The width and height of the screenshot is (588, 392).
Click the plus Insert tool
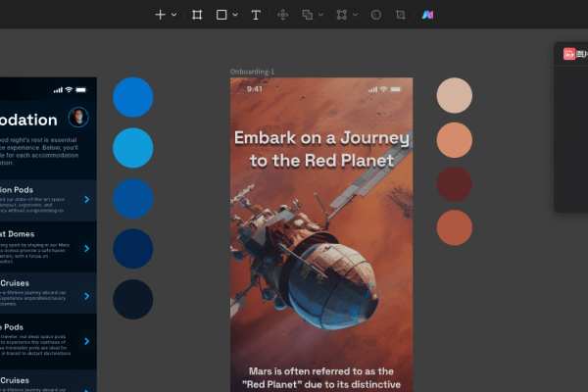click(x=161, y=15)
